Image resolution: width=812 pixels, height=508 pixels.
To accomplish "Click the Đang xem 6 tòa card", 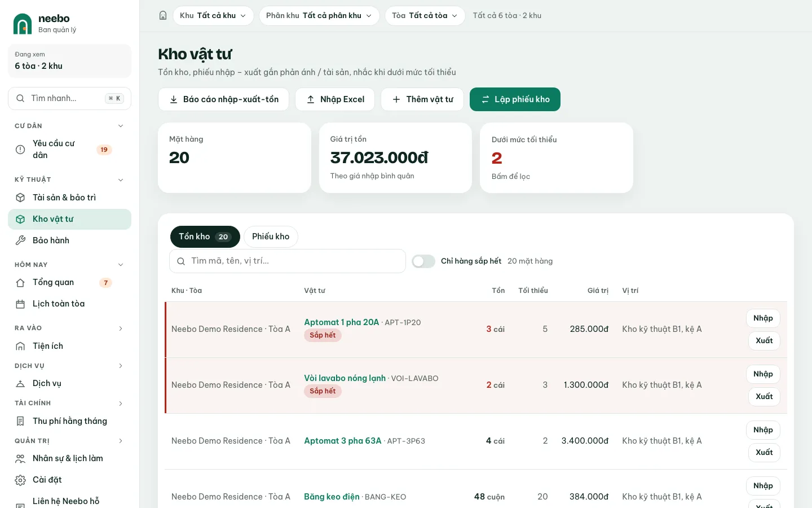I will [x=69, y=61].
